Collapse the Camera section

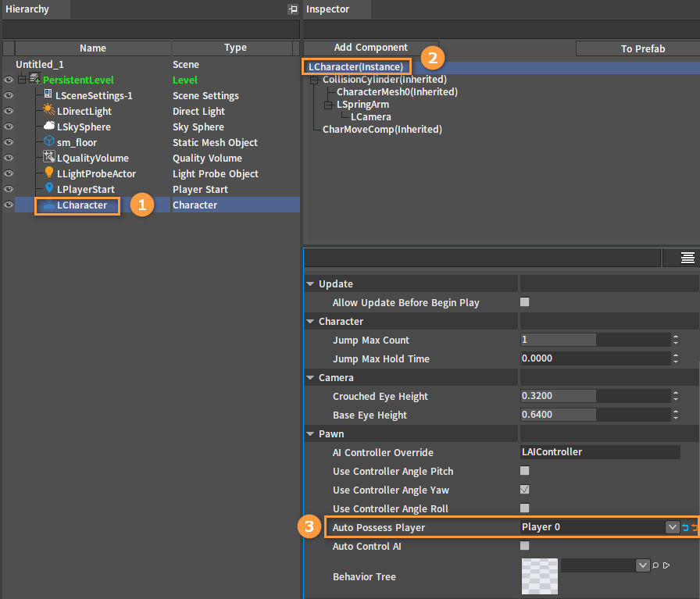(x=310, y=378)
